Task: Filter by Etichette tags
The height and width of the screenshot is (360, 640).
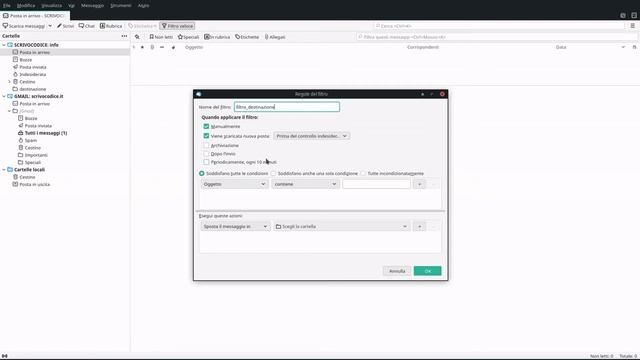Action: coord(247,37)
